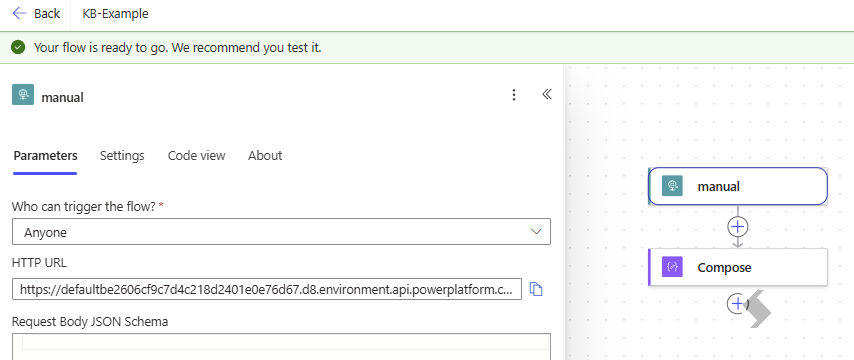Screen dimensions: 854x360
Task: Click the Compose node's purple icon
Action: pos(672,267)
